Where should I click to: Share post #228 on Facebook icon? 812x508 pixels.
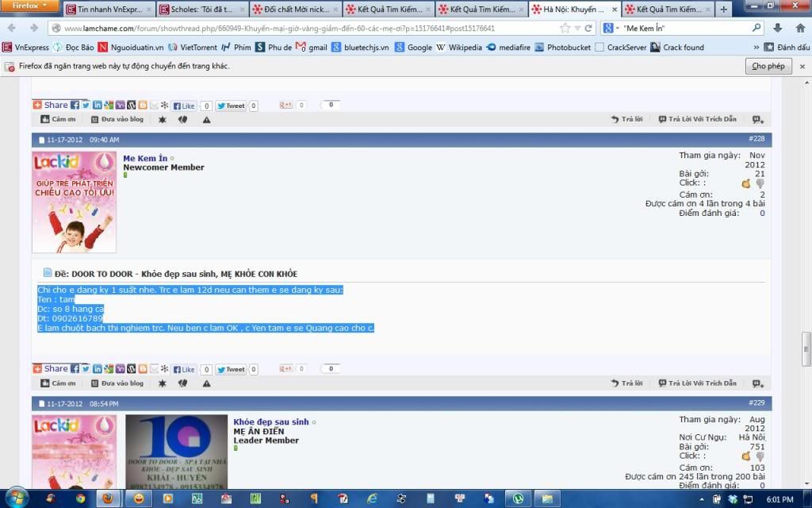[75, 369]
